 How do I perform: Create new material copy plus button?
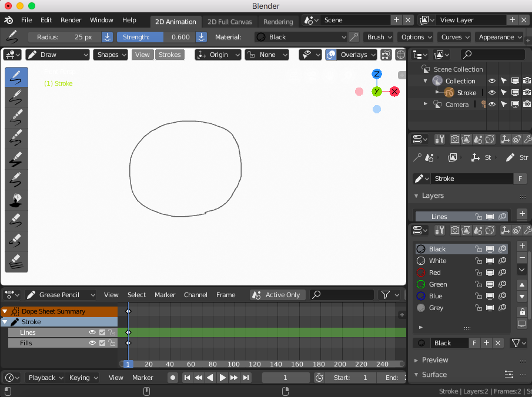pyautogui.click(x=486, y=343)
